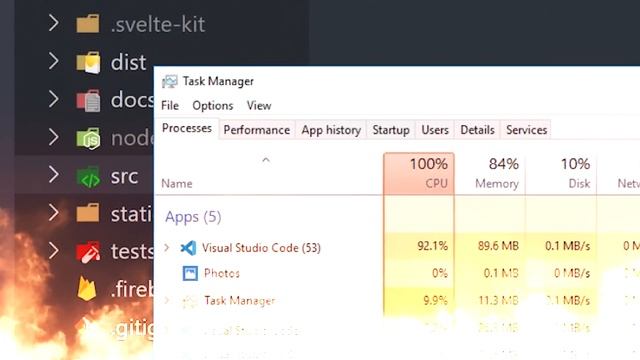
Task: Switch to the Startup tab
Action: tap(391, 130)
